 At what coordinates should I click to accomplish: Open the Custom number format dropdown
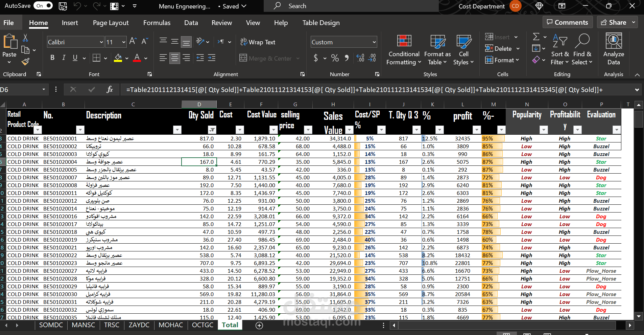pos(374,42)
